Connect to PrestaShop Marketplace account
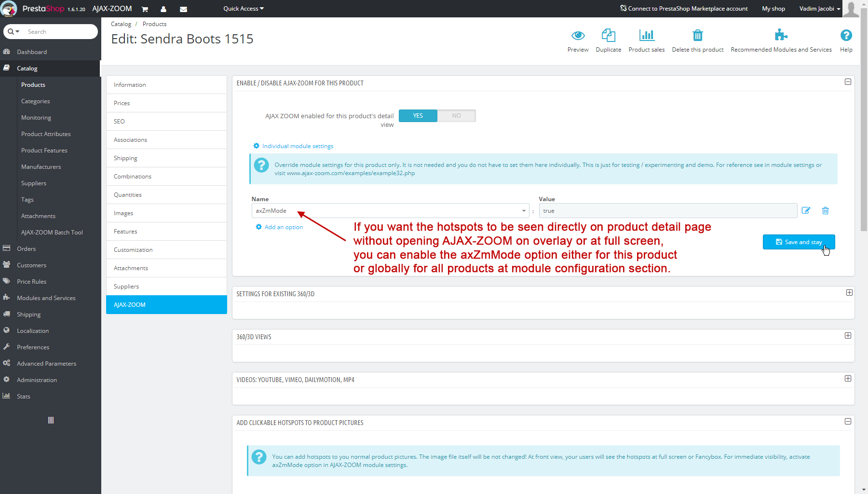 click(x=684, y=9)
